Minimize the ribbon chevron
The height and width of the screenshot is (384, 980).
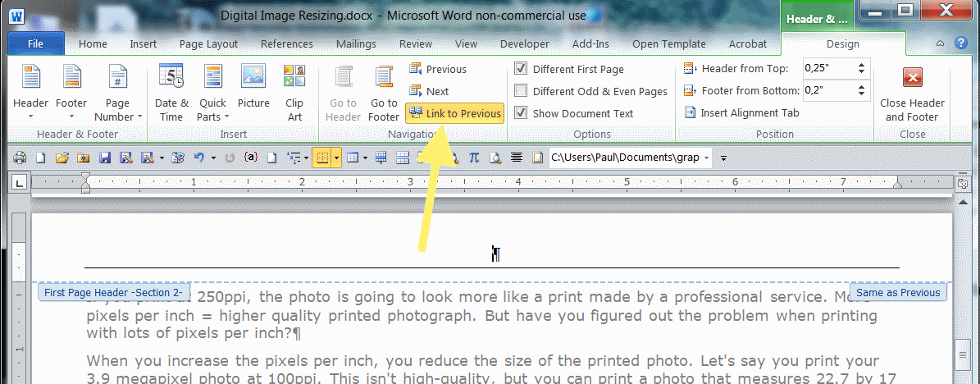[941, 43]
